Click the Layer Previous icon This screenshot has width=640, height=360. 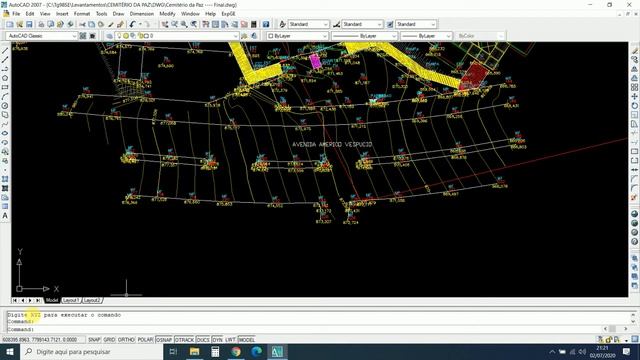tap(254, 36)
